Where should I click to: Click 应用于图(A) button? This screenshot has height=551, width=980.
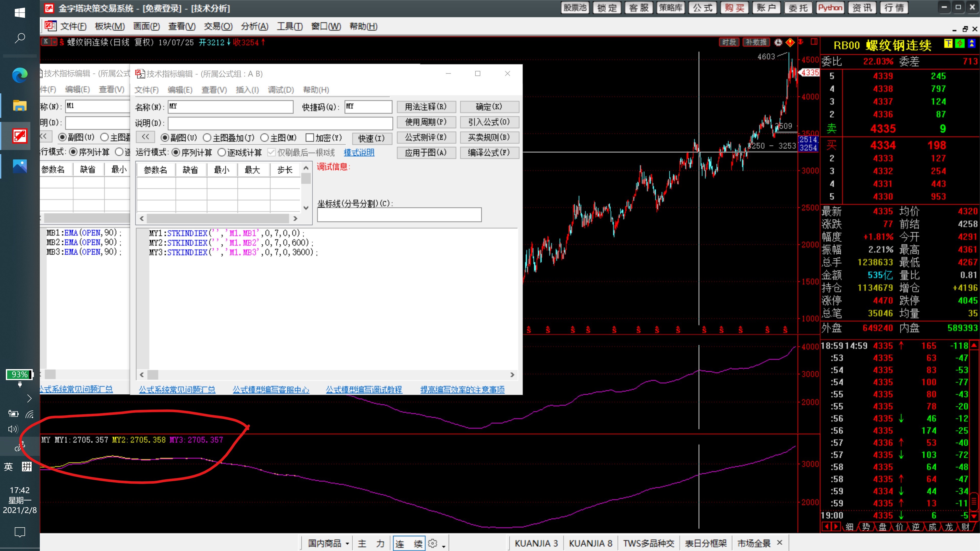coord(426,153)
